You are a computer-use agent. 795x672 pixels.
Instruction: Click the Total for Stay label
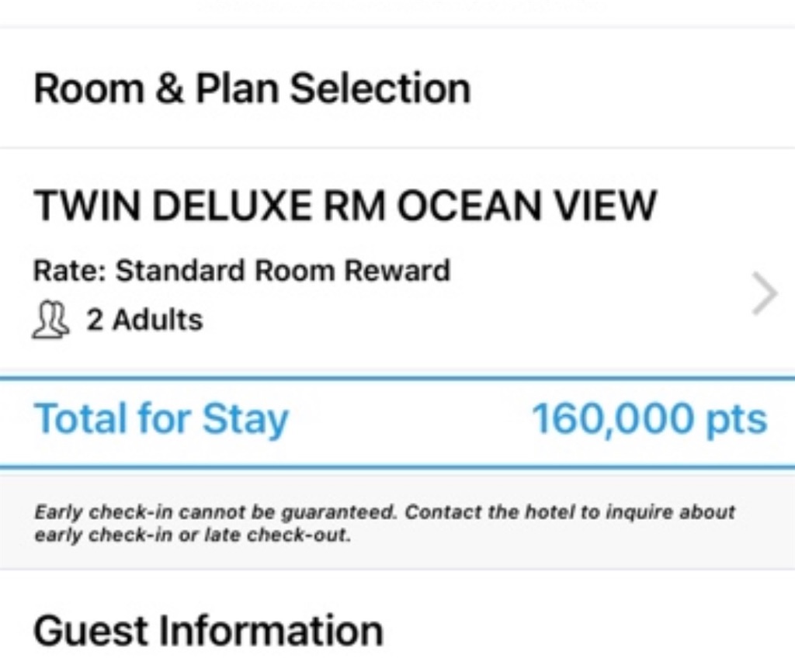(x=161, y=419)
